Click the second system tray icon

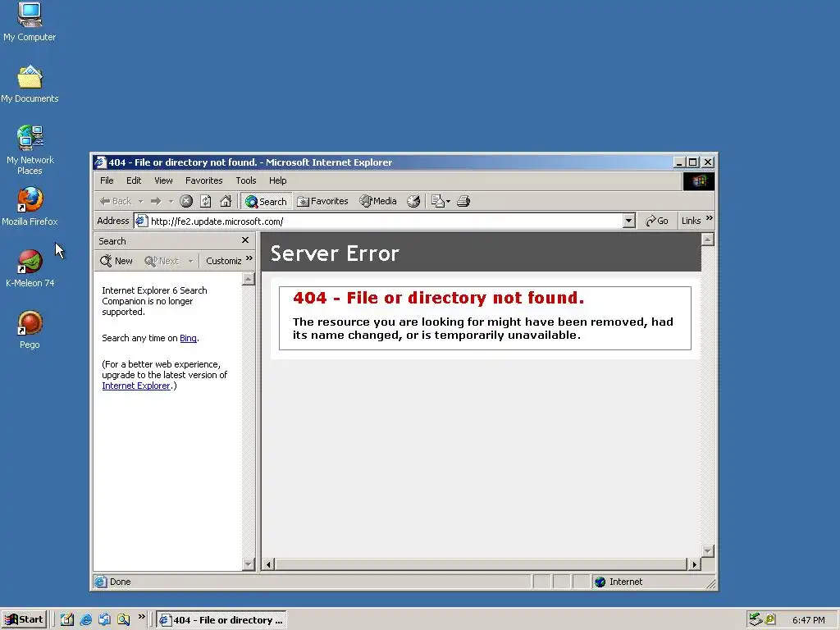[769, 619]
